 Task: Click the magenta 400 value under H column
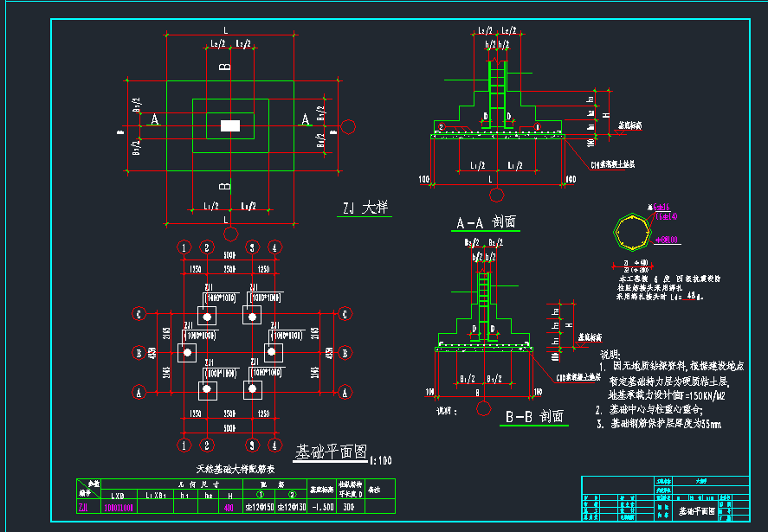point(229,508)
